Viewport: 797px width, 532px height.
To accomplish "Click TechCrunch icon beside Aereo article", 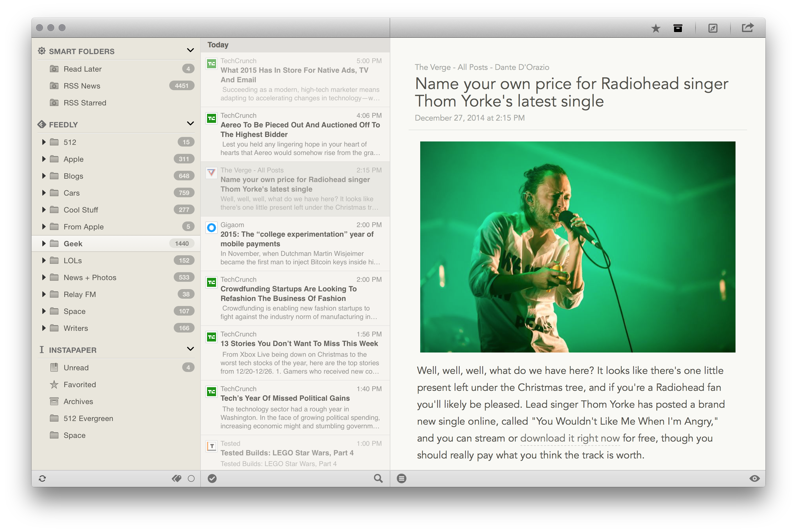I will point(211,118).
